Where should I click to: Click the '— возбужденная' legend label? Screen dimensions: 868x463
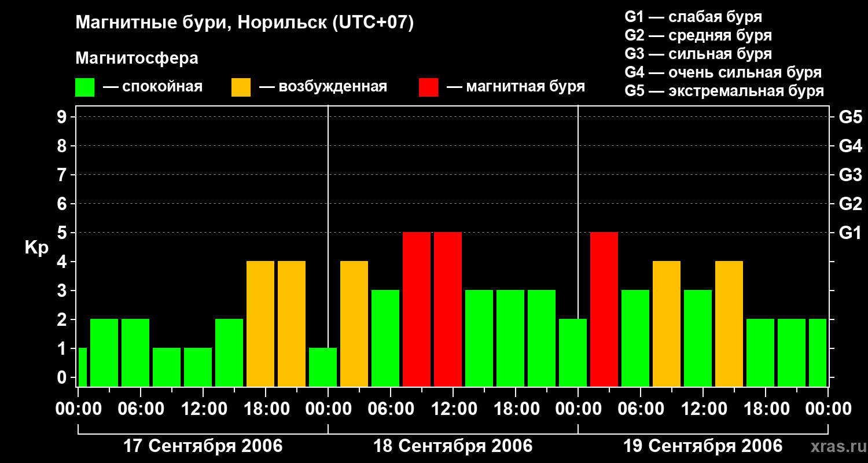pyautogui.click(x=323, y=87)
